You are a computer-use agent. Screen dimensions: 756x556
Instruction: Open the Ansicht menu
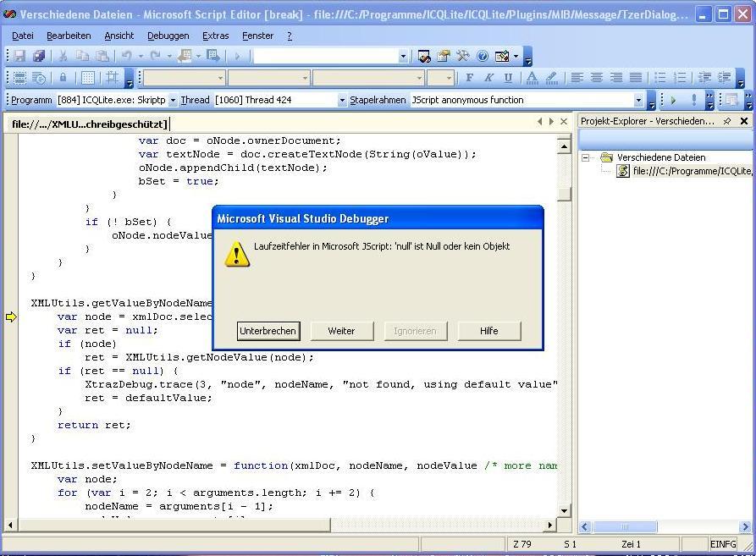pyautogui.click(x=119, y=36)
